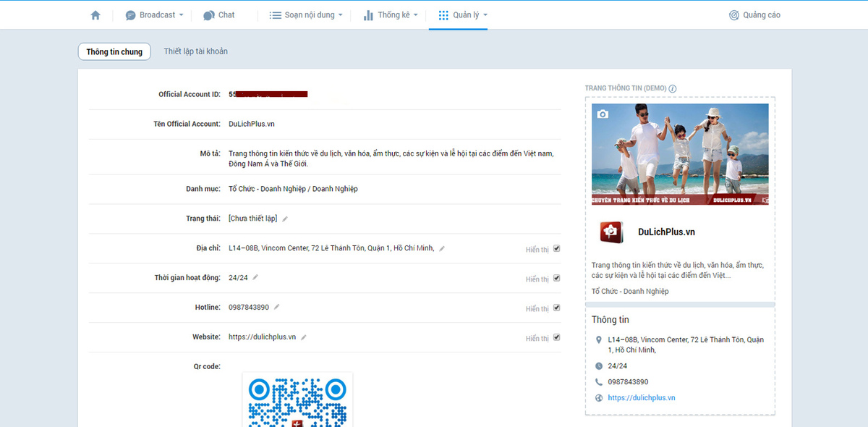Open the Chat menu item

click(x=219, y=15)
